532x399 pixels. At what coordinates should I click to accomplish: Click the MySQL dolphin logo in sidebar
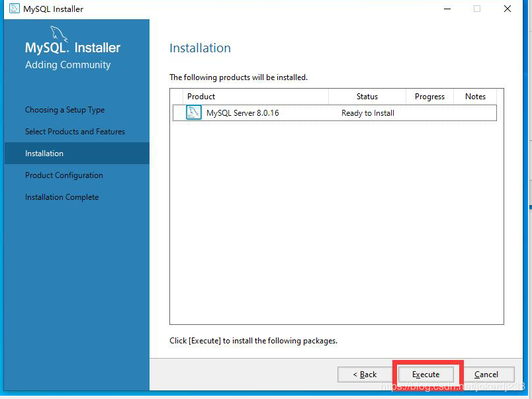59,34
